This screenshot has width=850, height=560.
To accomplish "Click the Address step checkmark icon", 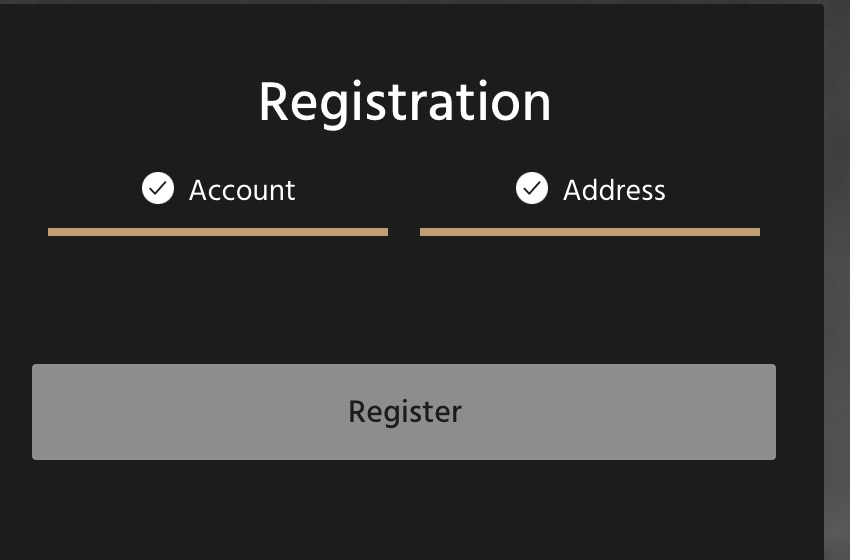I will tap(532, 188).
